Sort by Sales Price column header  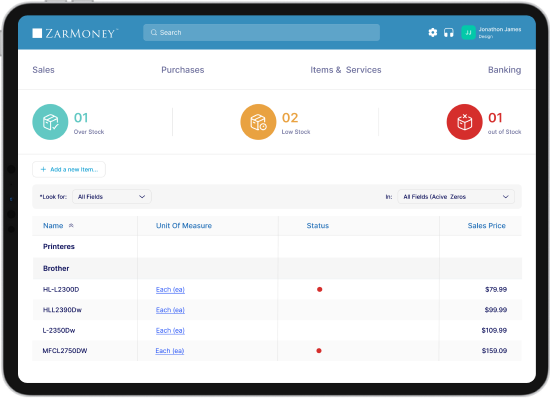pos(487,225)
